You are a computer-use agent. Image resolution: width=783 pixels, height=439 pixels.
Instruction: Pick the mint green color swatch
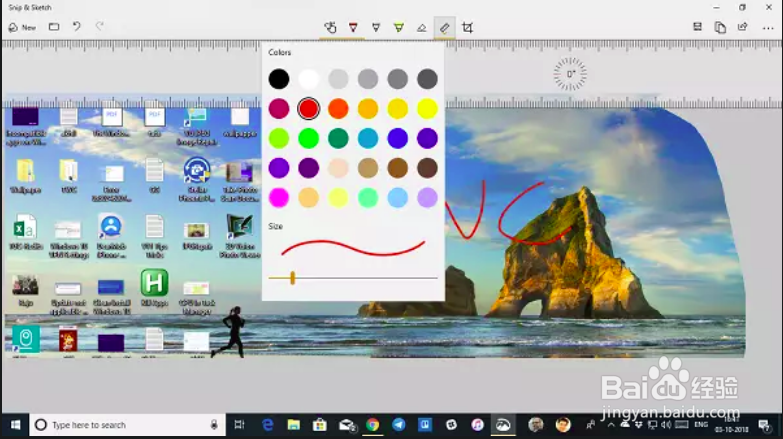coord(368,198)
